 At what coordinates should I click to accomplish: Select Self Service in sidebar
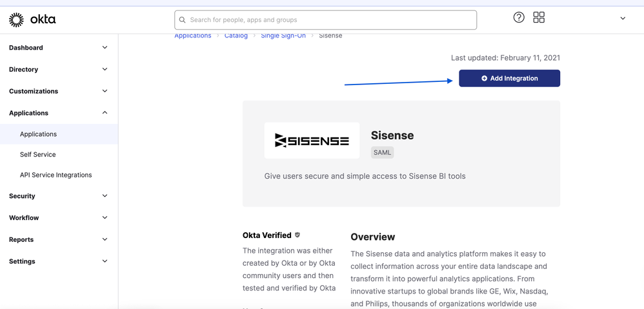tap(38, 155)
